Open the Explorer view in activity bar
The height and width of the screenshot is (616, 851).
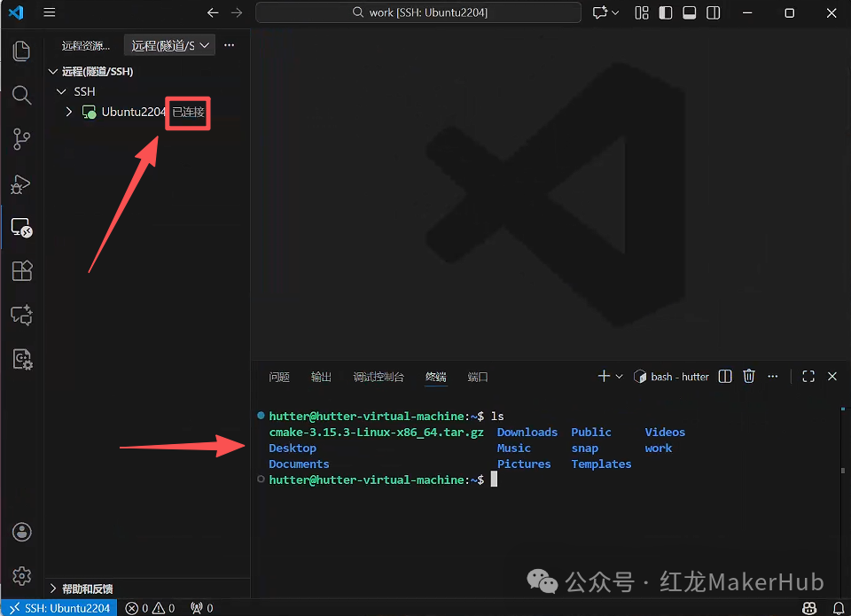coord(21,51)
